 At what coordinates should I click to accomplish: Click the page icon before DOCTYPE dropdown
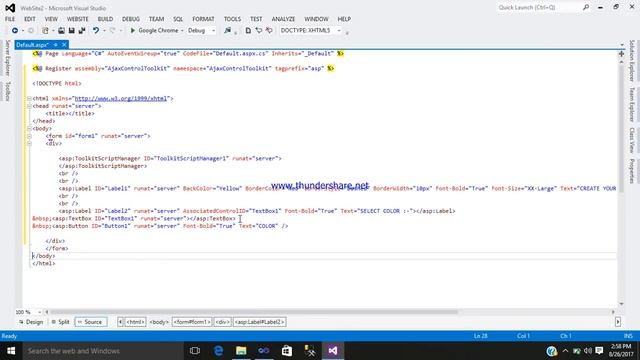248,31
